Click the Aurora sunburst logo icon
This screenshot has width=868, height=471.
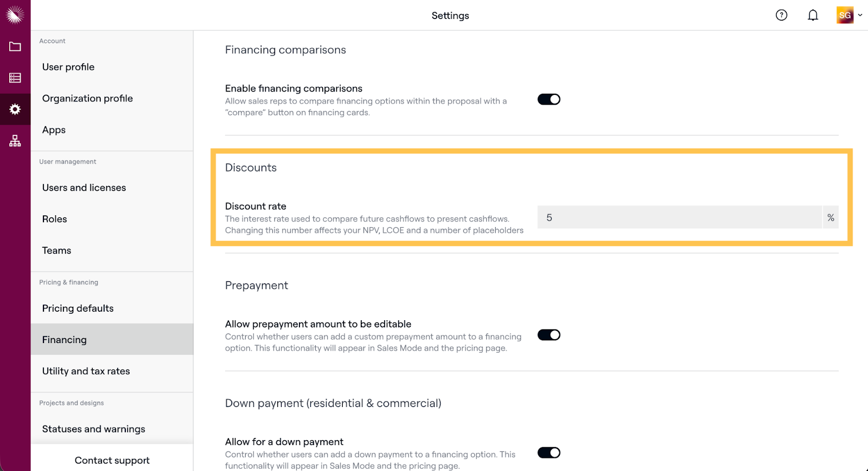pyautogui.click(x=15, y=15)
